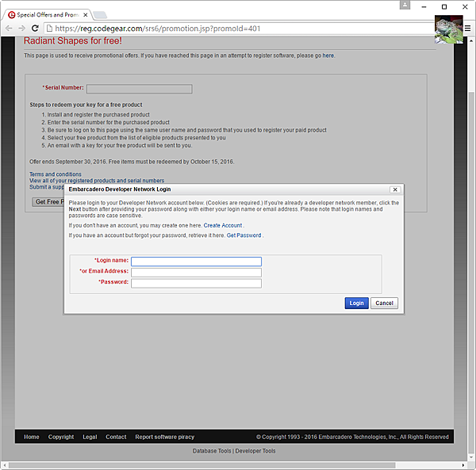This screenshot has height=470, width=476.
Task: Focus the Login name field
Action: [196, 262]
